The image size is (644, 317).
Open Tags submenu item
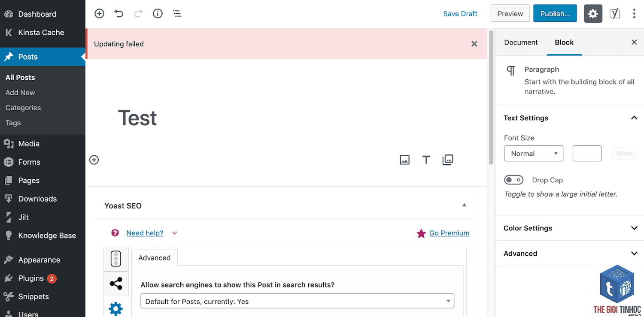pyautogui.click(x=13, y=123)
